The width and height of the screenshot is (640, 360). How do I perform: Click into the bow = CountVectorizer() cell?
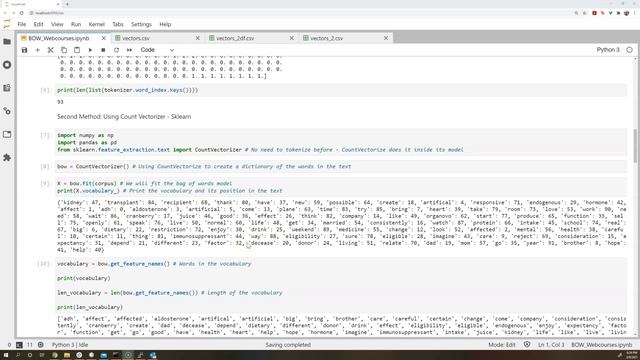tap(341, 167)
